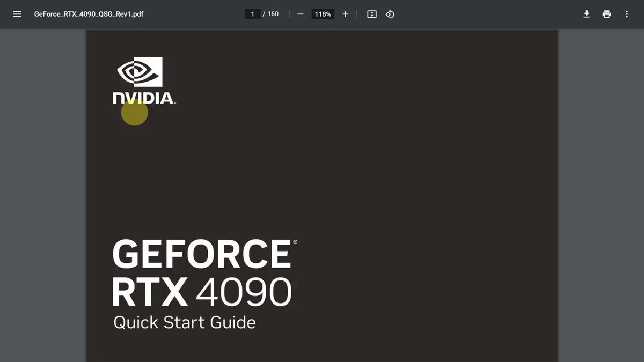Click the 118% zoom level field
The height and width of the screenshot is (362, 644).
pyautogui.click(x=323, y=14)
